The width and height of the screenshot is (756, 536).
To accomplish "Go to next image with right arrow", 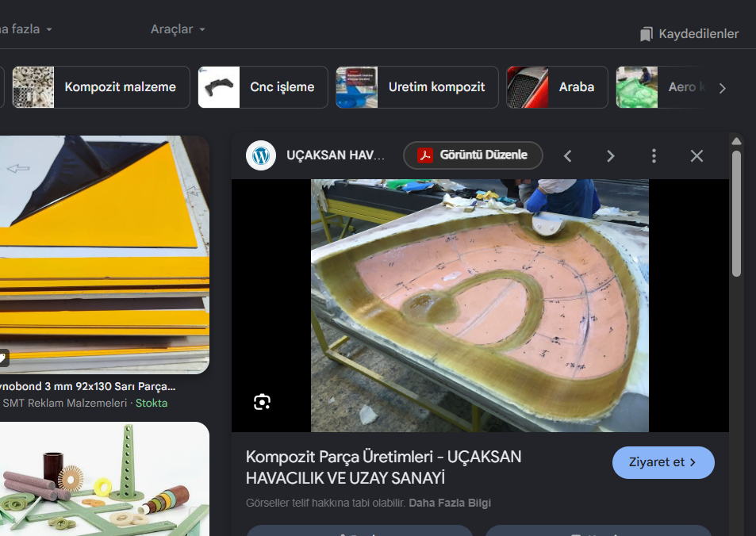I will (x=610, y=156).
